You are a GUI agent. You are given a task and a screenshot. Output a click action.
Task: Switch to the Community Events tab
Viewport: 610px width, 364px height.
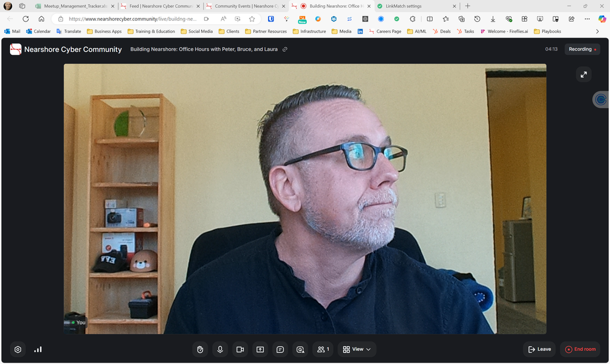click(x=246, y=6)
